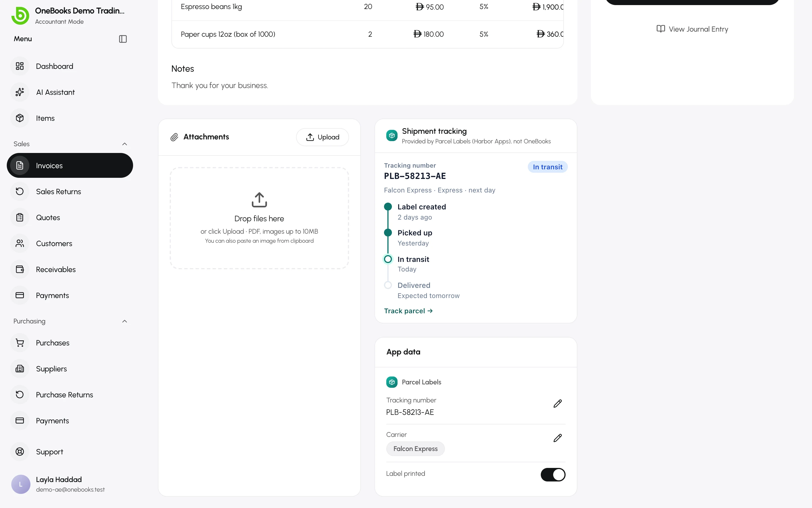The width and height of the screenshot is (812, 508).
Task: Click the paperclip Attachments icon
Action: pyautogui.click(x=174, y=137)
